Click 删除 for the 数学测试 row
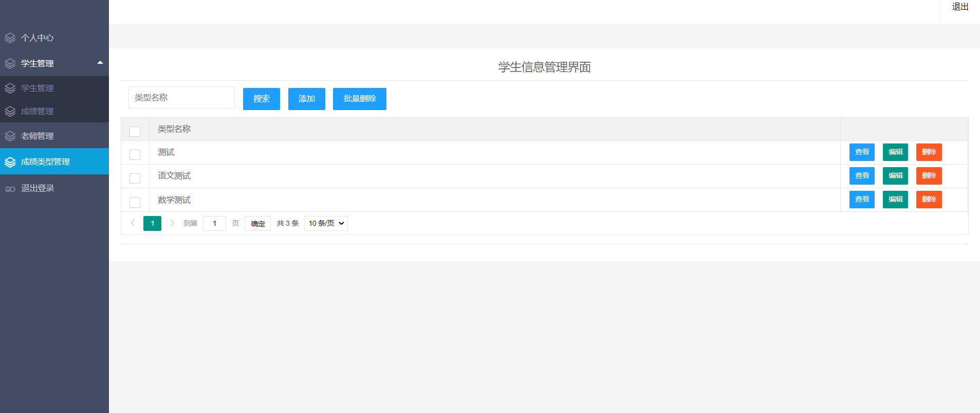 (x=929, y=200)
